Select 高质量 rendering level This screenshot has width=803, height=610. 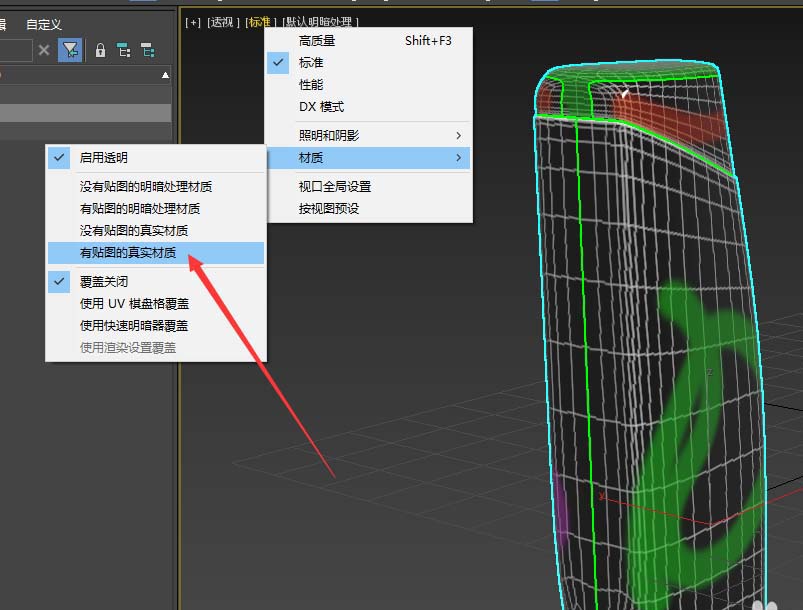click(x=369, y=40)
